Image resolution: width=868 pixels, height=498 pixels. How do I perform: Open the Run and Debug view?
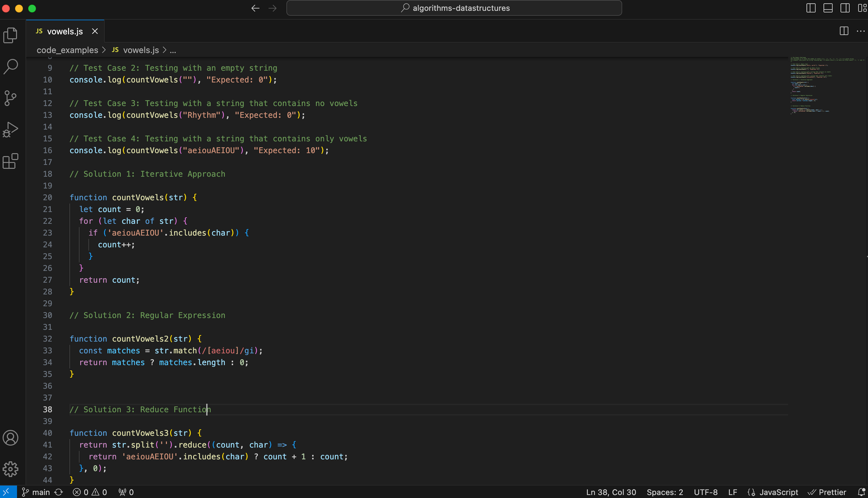(10, 129)
